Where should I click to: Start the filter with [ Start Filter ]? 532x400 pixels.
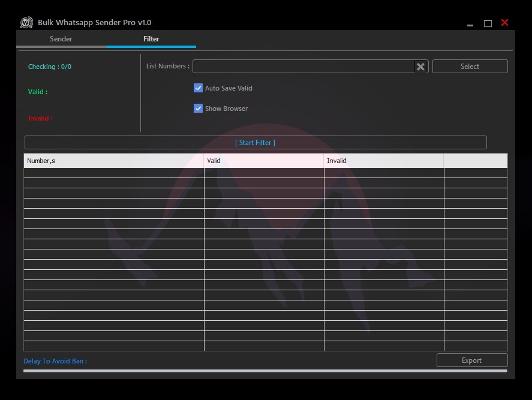click(x=256, y=143)
